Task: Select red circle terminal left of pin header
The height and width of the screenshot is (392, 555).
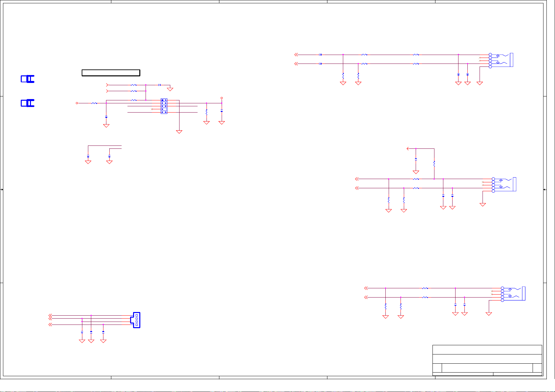Action: 77,103
